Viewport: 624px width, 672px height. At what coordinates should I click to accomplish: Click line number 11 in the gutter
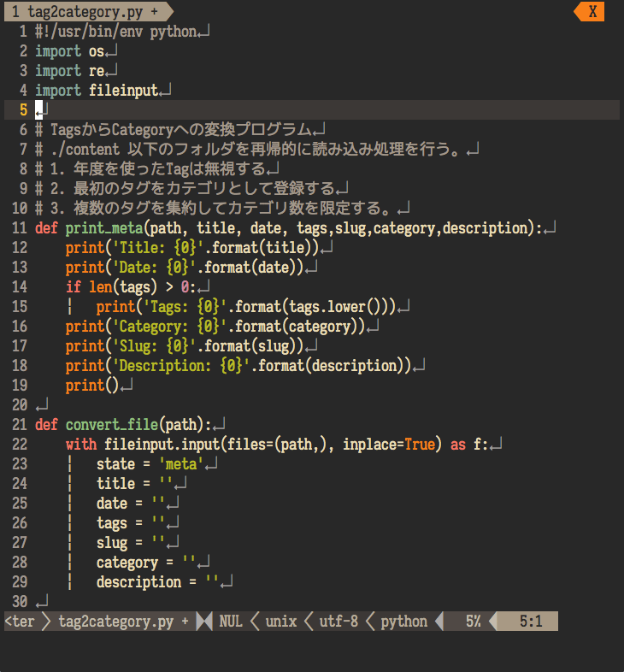pos(20,228)
